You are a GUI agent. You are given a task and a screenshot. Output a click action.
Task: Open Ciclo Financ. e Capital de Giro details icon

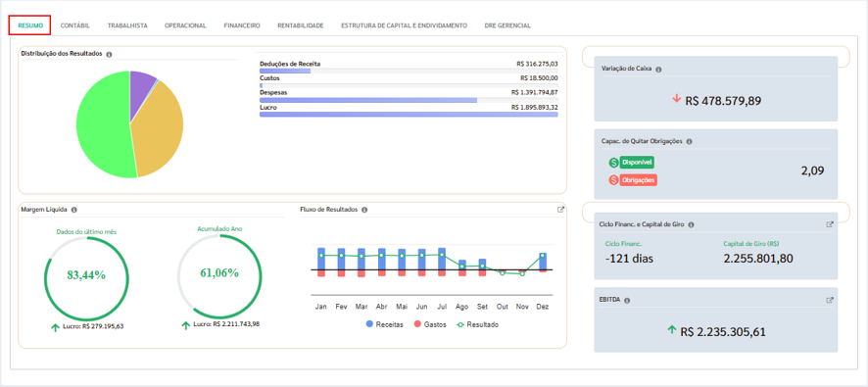click(829, 224)
